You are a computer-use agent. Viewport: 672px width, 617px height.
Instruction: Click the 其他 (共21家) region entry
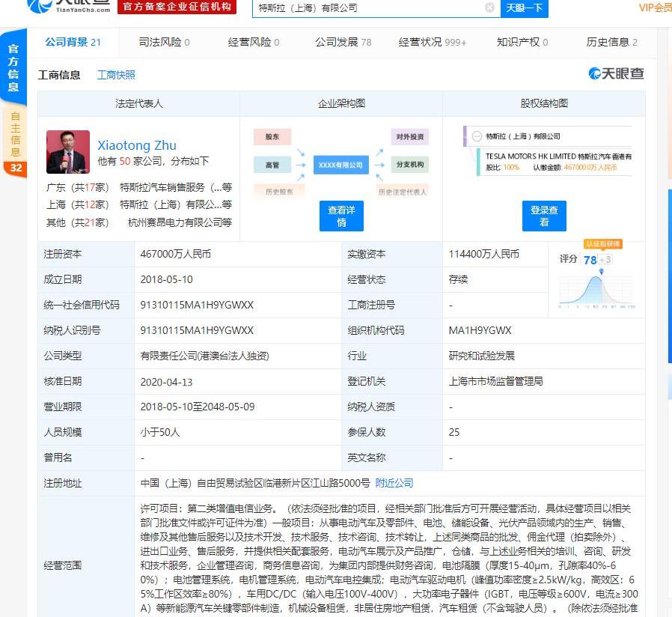[78, 222]
